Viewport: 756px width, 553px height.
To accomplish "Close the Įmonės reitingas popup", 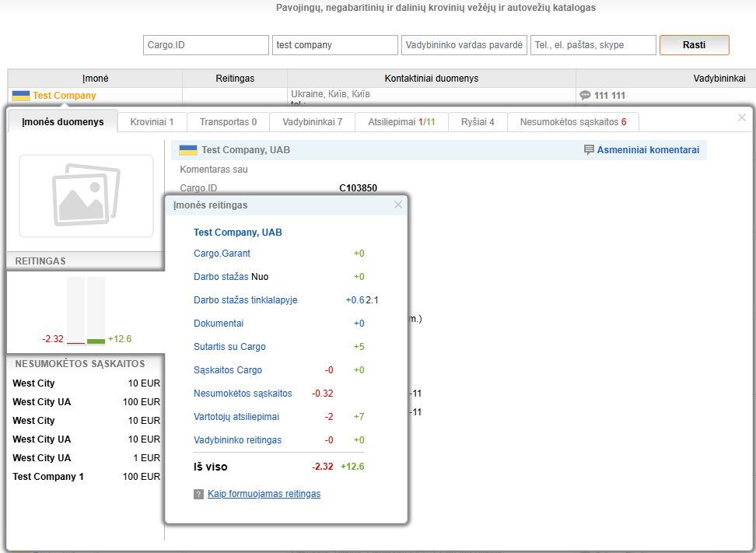I will [398, 205].
